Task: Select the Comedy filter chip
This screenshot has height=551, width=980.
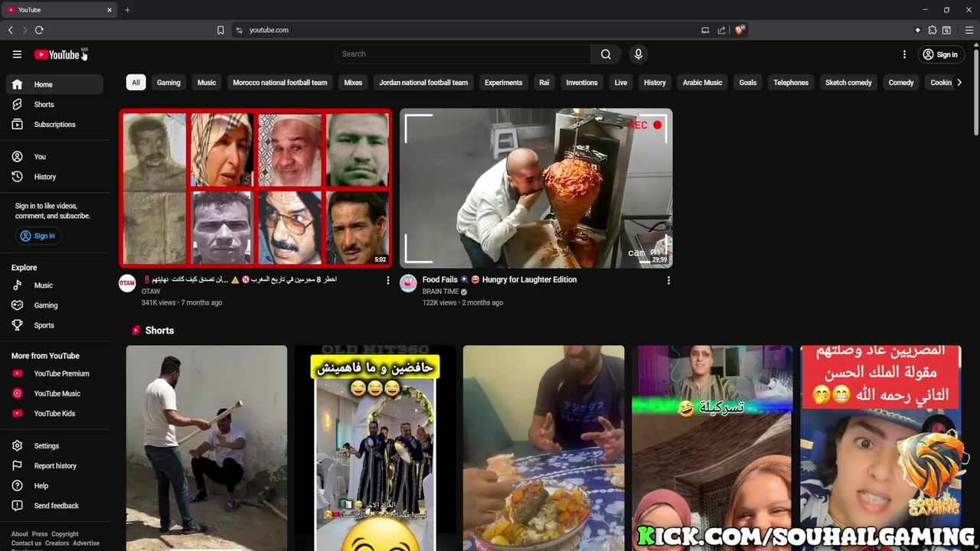Action: pyautogui.click(x=901, y=83)
